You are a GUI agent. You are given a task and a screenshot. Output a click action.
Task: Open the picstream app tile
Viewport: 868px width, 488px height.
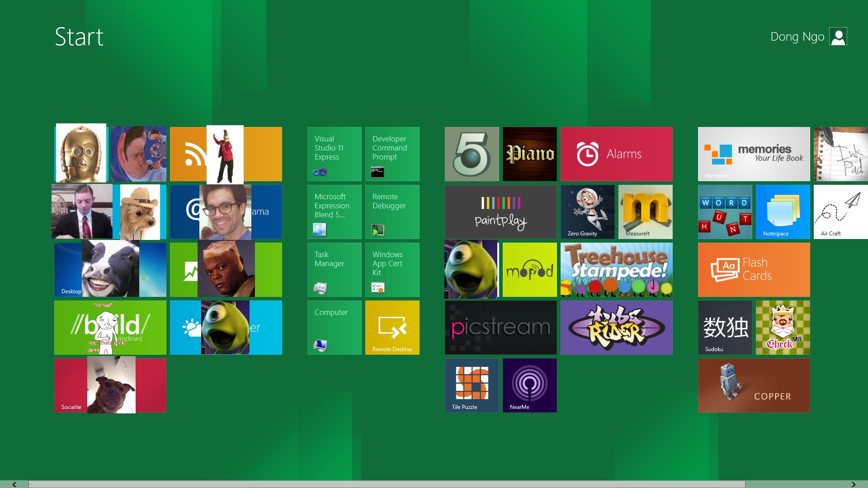click(x=500, y=328)
